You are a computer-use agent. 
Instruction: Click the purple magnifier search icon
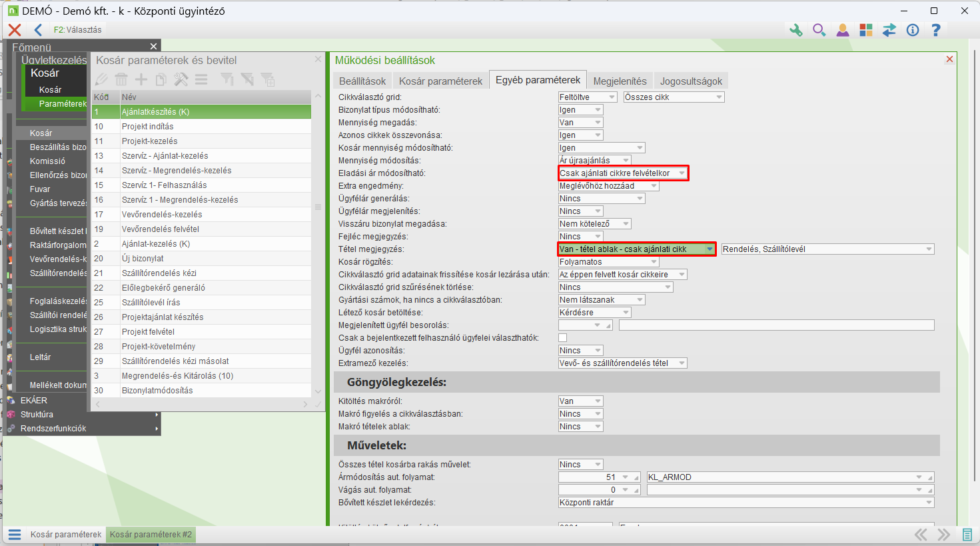point(819,30)
